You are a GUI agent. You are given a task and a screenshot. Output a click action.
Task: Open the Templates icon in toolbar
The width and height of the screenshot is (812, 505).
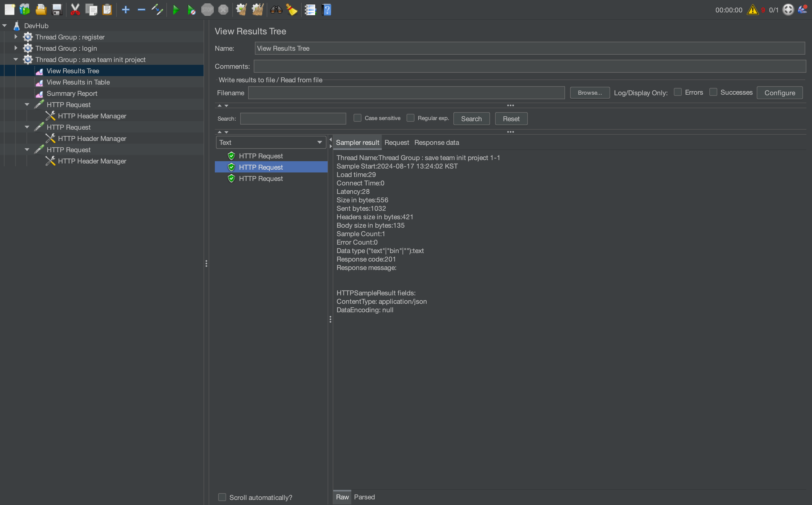25,10
